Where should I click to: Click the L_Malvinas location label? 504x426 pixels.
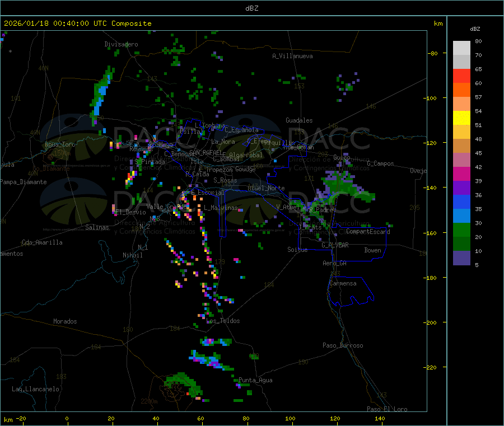pos(221,208)
